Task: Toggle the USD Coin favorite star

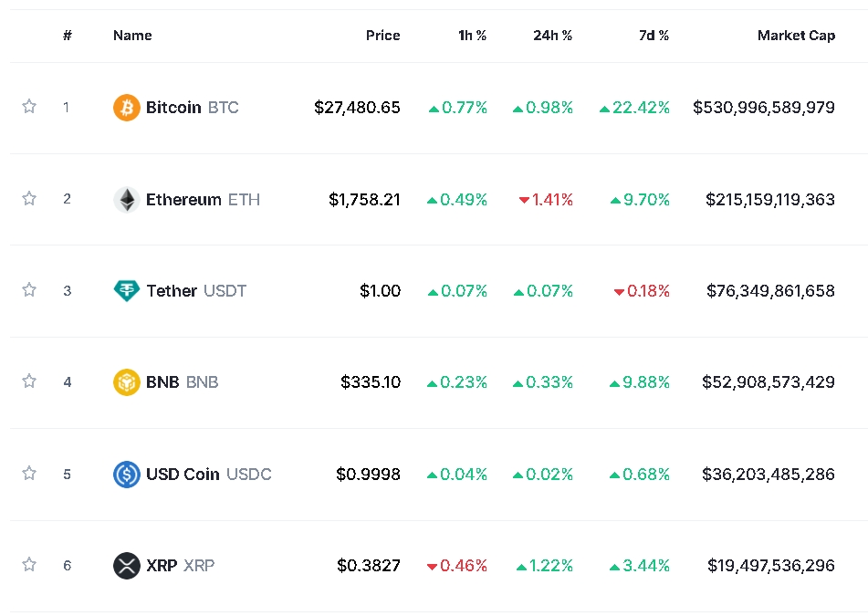Action: pyautogui.click(x=29, y=473)
